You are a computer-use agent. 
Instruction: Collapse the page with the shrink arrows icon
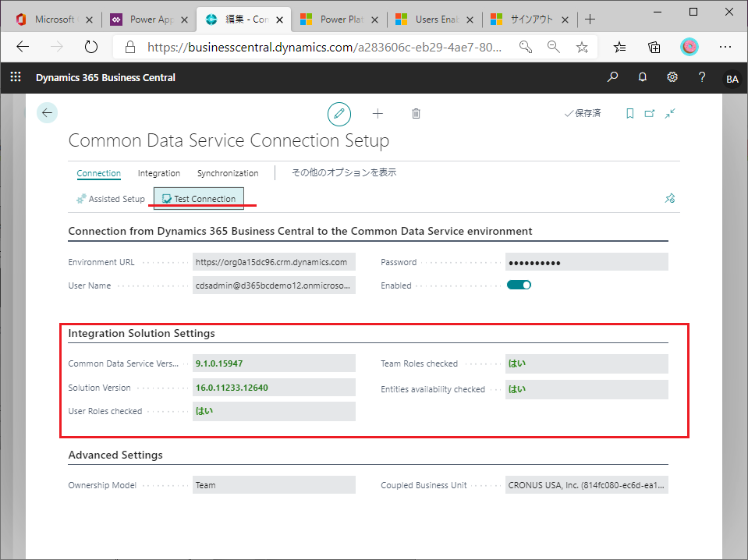[x=670, y=114]
